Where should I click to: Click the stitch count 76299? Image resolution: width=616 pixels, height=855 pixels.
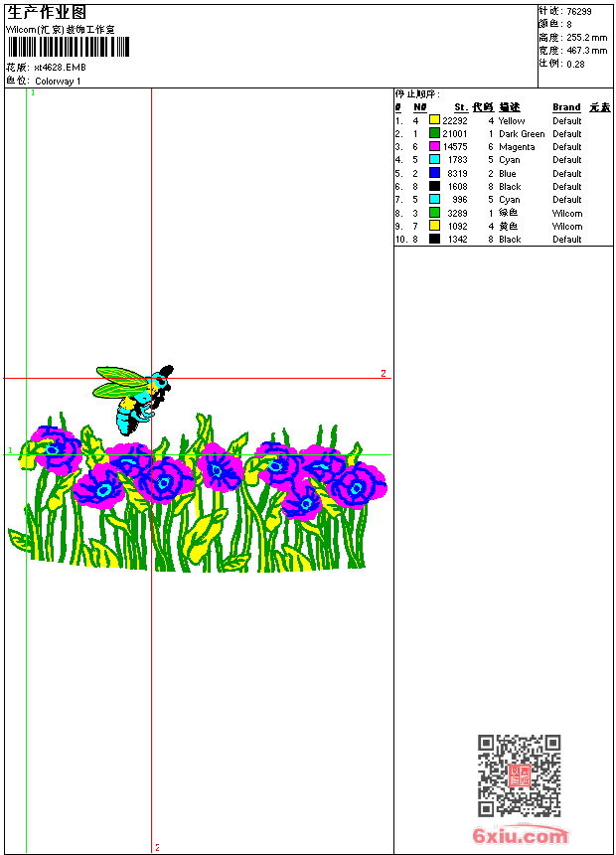(579, 12)
